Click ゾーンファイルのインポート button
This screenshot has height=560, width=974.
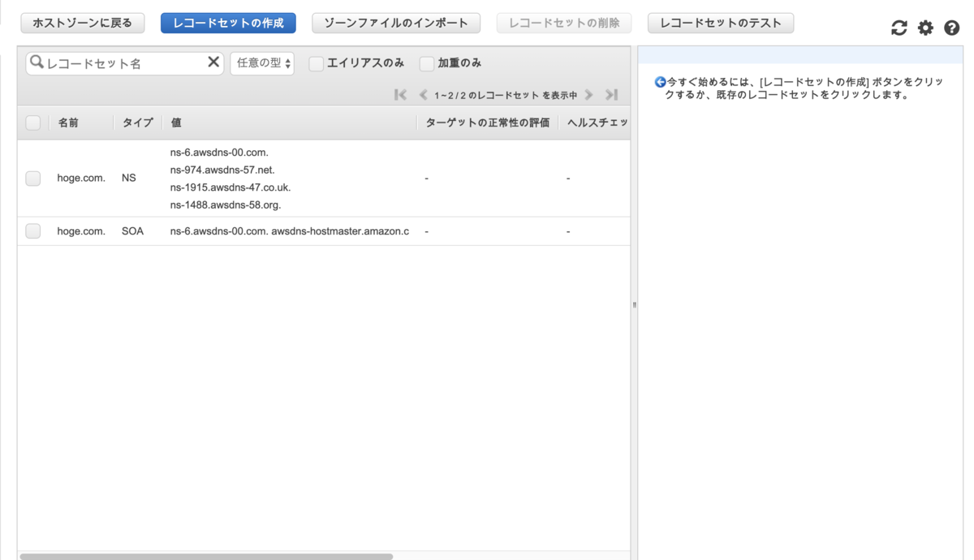coord(395,23)
